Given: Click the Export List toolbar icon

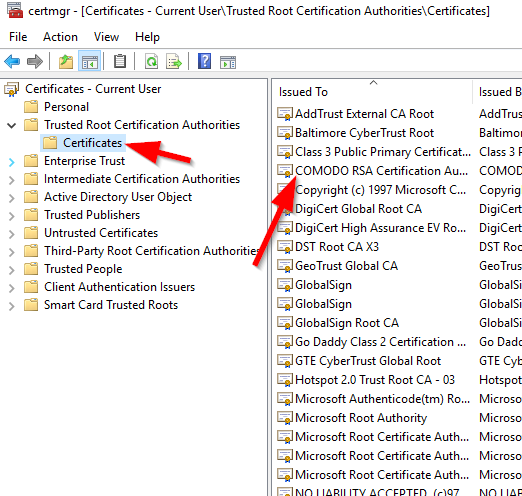Looking at the screenshot, I should point(174,61).
